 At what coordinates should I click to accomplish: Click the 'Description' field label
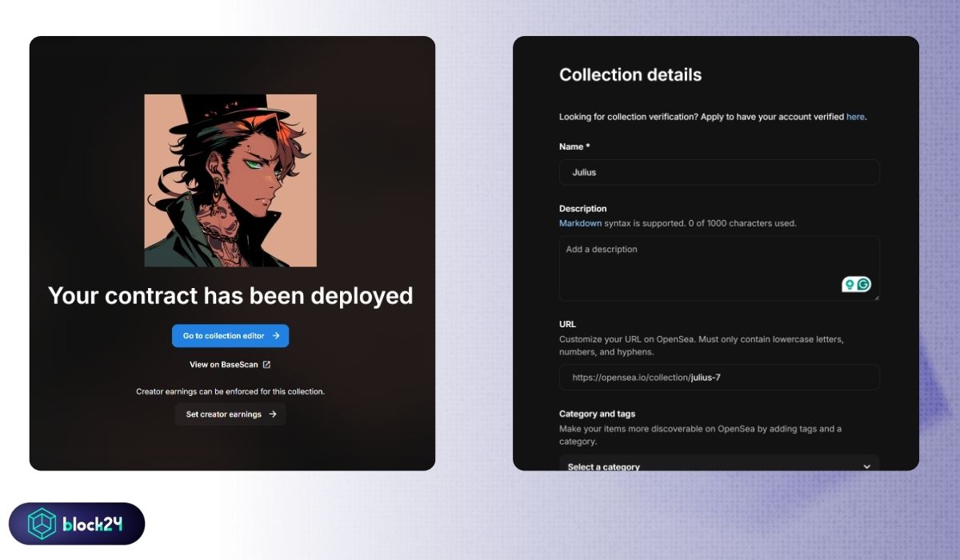click(583, 209)
